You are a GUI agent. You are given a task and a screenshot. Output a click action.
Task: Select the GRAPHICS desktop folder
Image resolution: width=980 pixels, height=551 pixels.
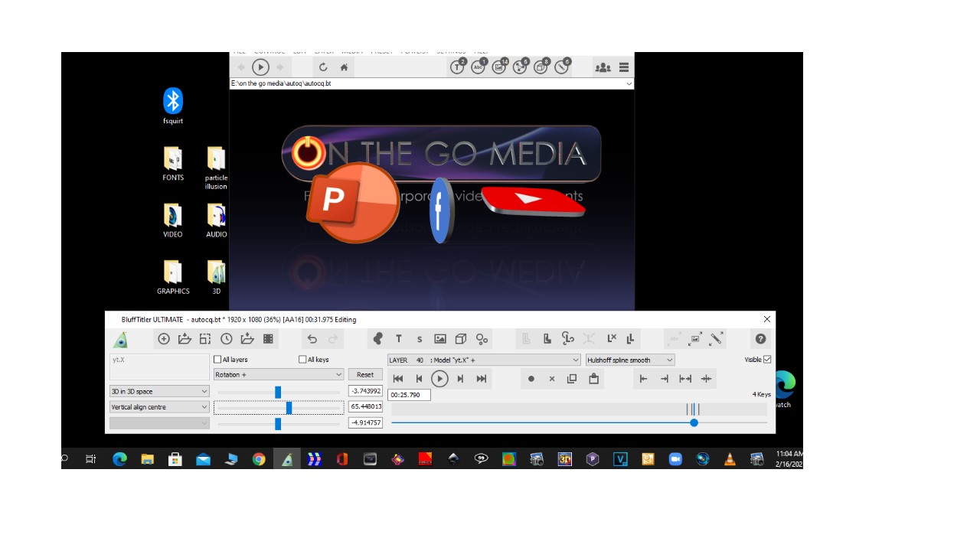[173, 277]
